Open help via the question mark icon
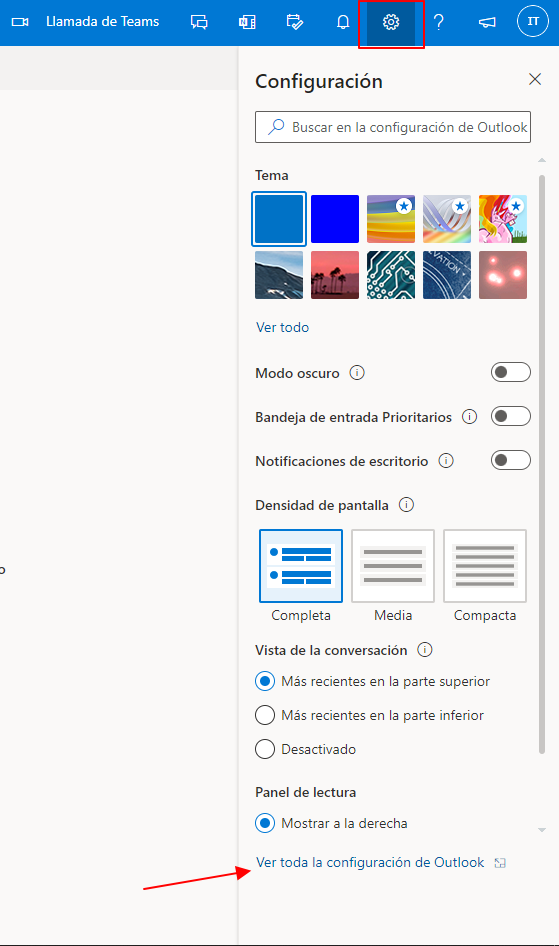The height and width of the screenshot is (946, 559). (x=438, y=22)
